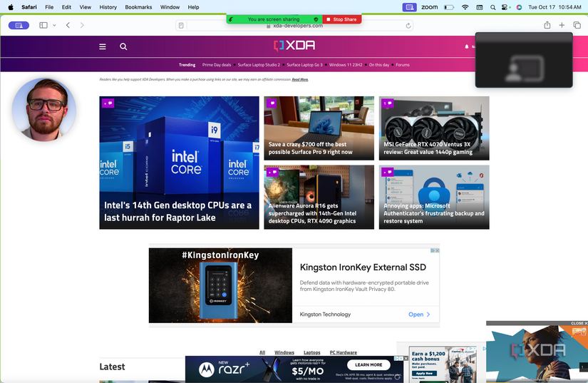Open the On this day link

379,65
